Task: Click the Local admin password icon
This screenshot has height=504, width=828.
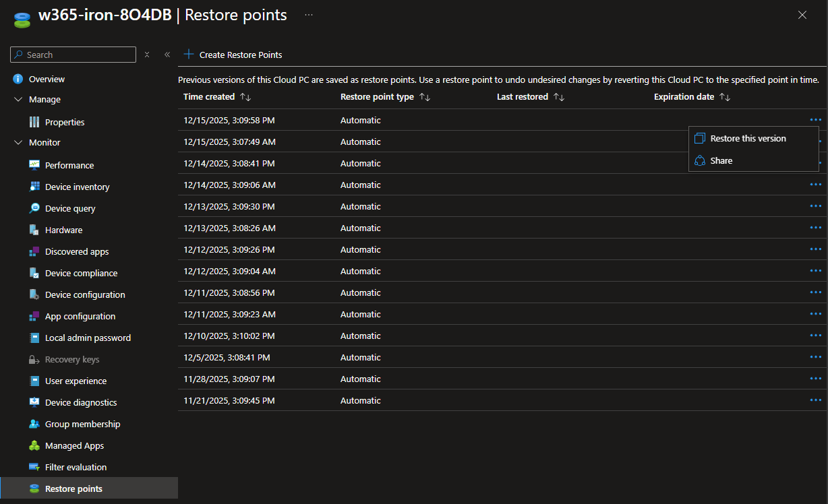Action: tap(34, 338)
